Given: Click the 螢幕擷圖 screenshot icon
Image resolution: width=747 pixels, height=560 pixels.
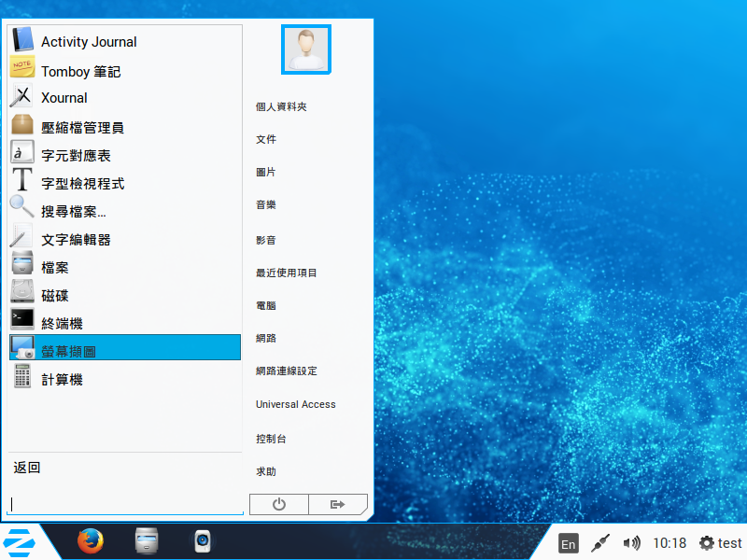Looking at the screenshot, I should point(22,347).
